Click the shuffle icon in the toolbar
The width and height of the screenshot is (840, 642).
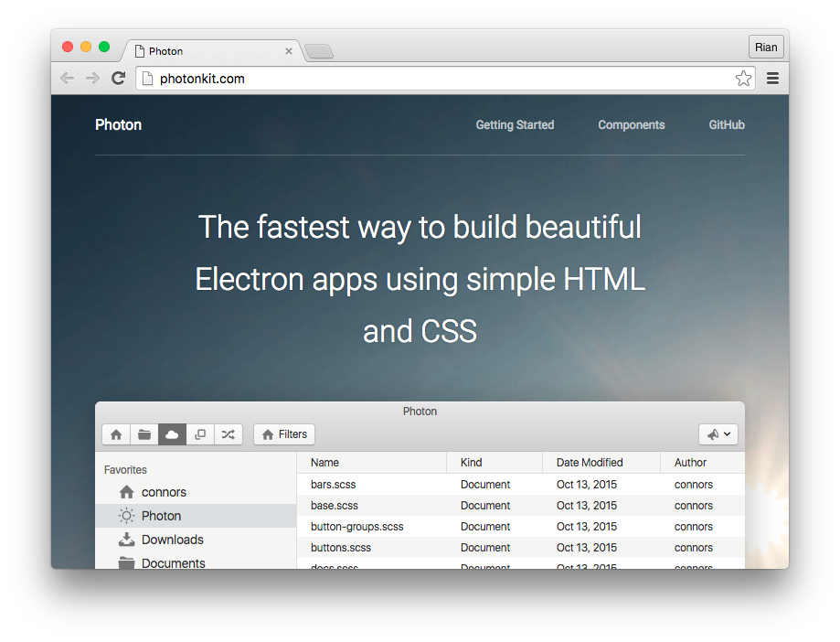coord(228,434)
